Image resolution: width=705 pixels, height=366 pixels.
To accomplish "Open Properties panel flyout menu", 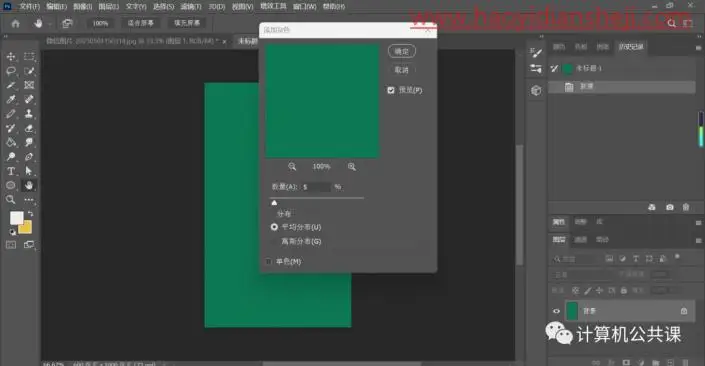I will pos(698,223).
